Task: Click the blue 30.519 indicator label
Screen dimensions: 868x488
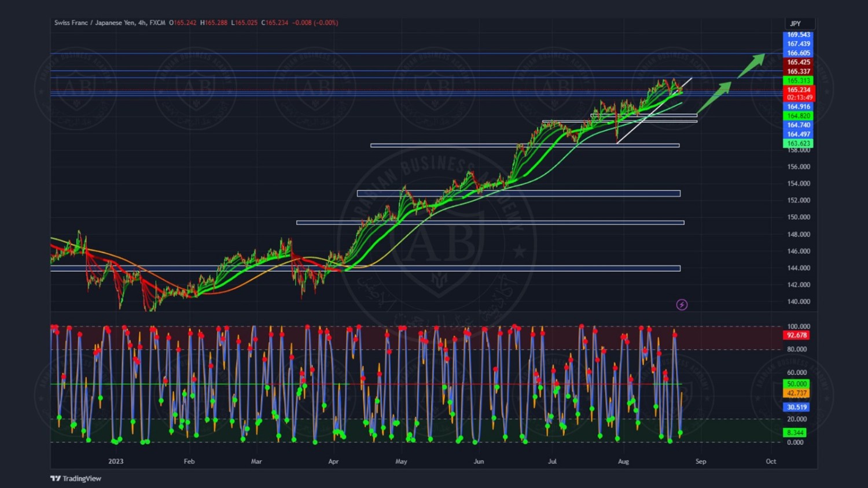Action: pyautogui.click(x=797, y=407)
